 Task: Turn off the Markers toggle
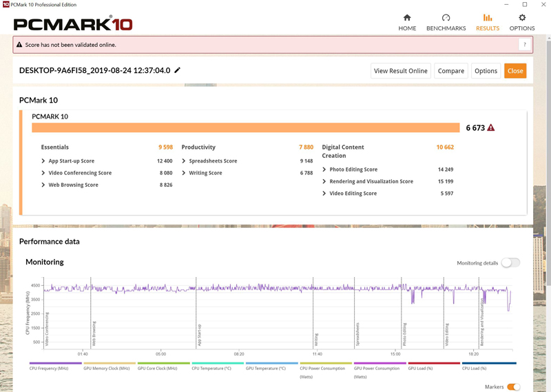click(513, 387)
